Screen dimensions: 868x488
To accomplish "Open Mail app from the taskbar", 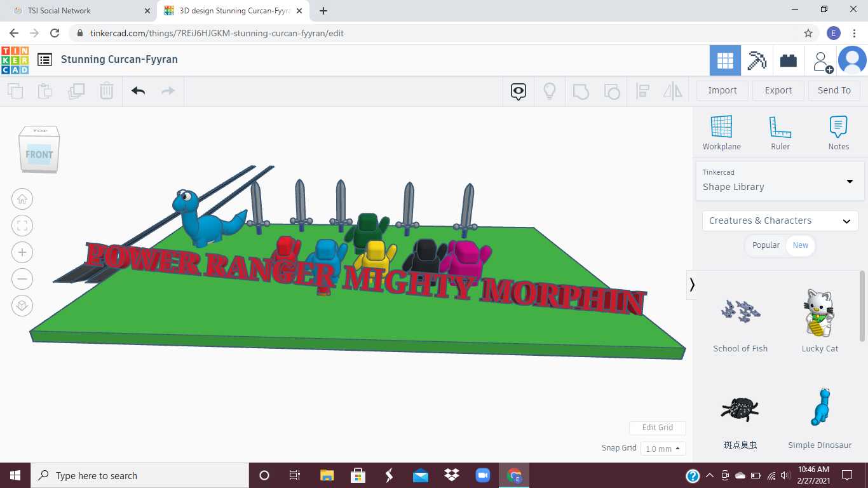I will (x=421, y=475).
